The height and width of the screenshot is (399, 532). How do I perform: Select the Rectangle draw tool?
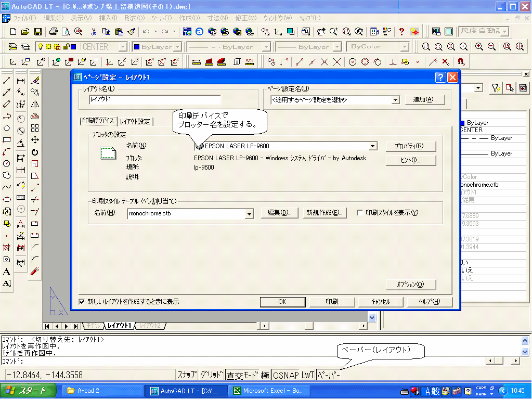pyautogui.click(x=6, y=140)
